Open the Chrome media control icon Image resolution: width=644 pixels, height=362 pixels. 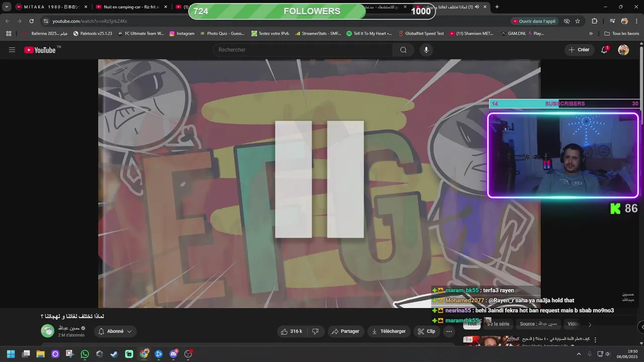coord(612,21)
